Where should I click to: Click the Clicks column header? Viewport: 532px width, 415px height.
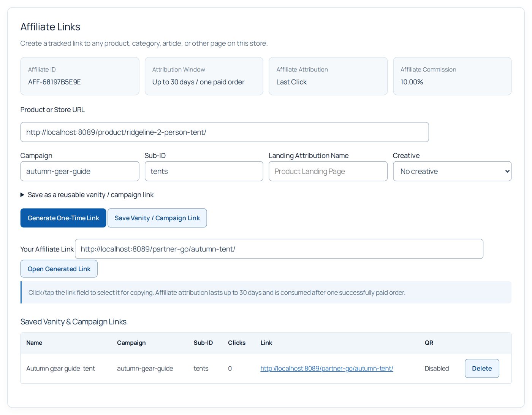(237, 343)
